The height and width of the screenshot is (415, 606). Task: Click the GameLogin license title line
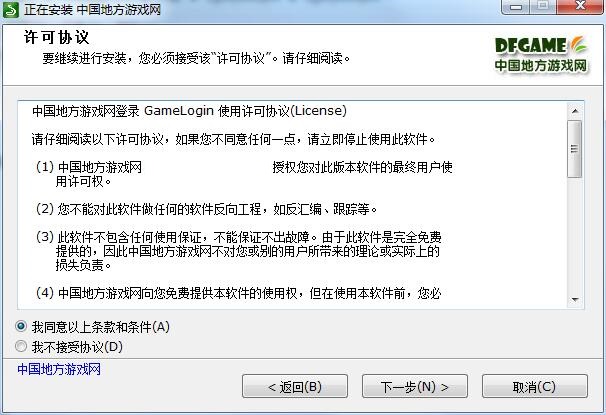tap(189, 111)
